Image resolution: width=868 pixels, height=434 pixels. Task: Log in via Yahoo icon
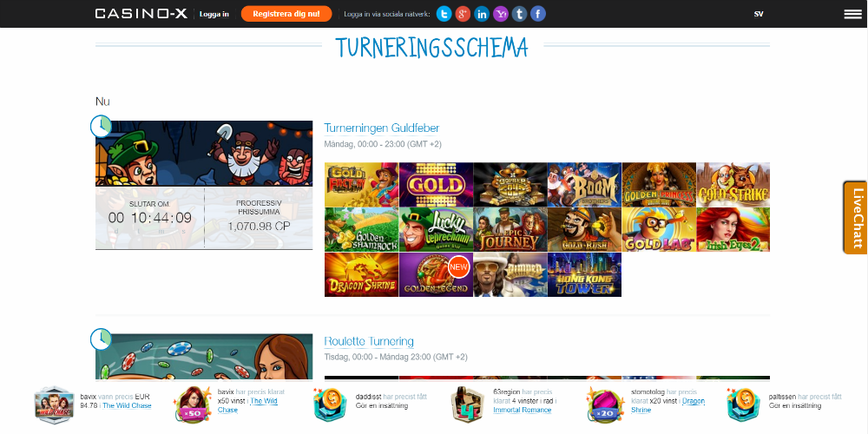click(x=501, y=14)
